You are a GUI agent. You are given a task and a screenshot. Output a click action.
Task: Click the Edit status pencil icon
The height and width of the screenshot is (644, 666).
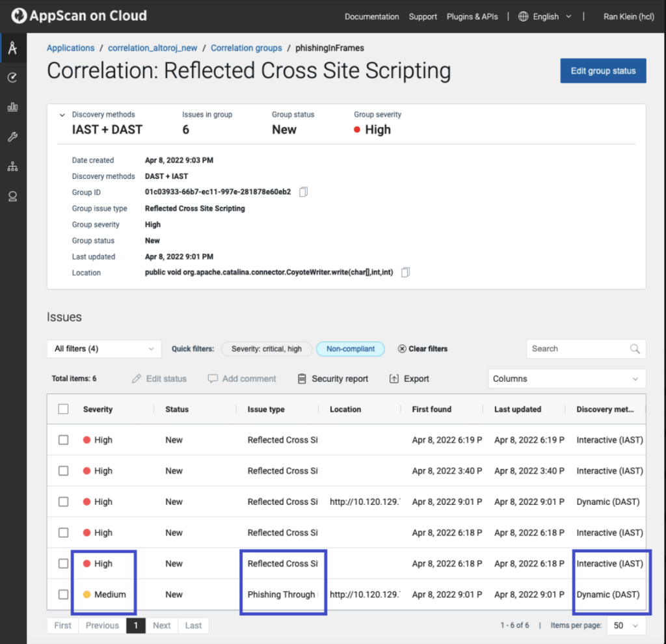[137, 379]
